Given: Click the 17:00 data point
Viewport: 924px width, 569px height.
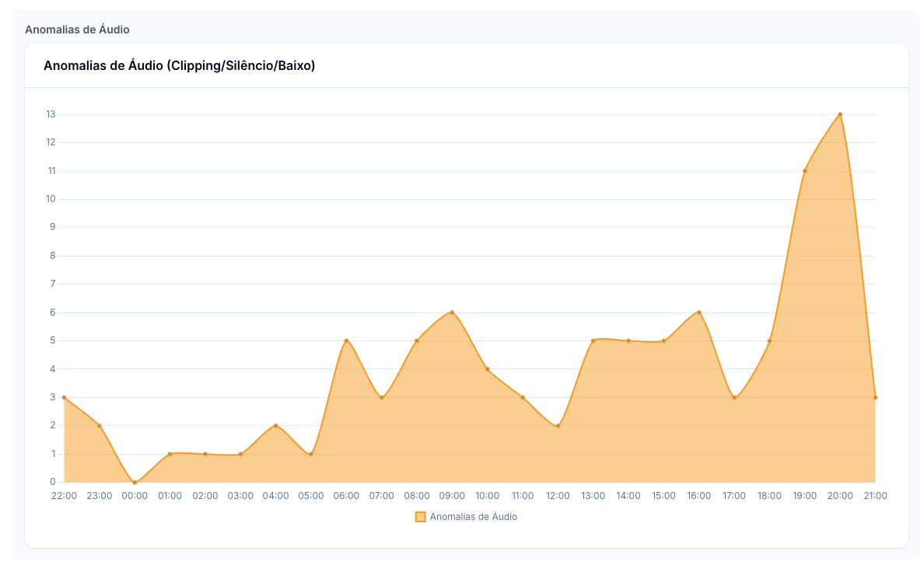Looking at the screenshot, I should click(734, 397).
